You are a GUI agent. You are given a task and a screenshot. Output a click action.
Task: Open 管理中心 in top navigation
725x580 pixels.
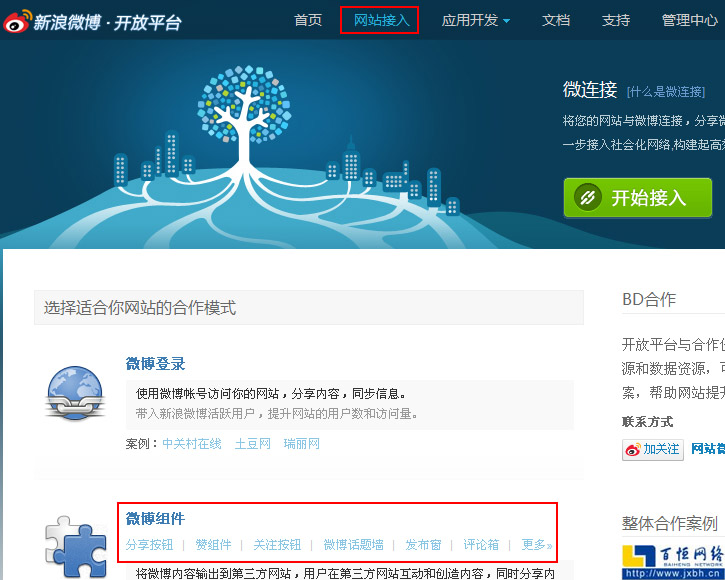coord(689,20)
